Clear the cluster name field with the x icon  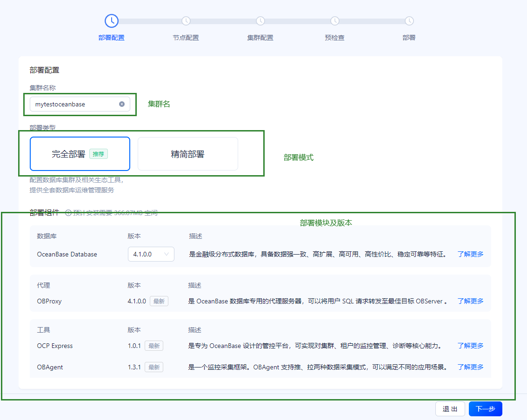click(122, 104)
